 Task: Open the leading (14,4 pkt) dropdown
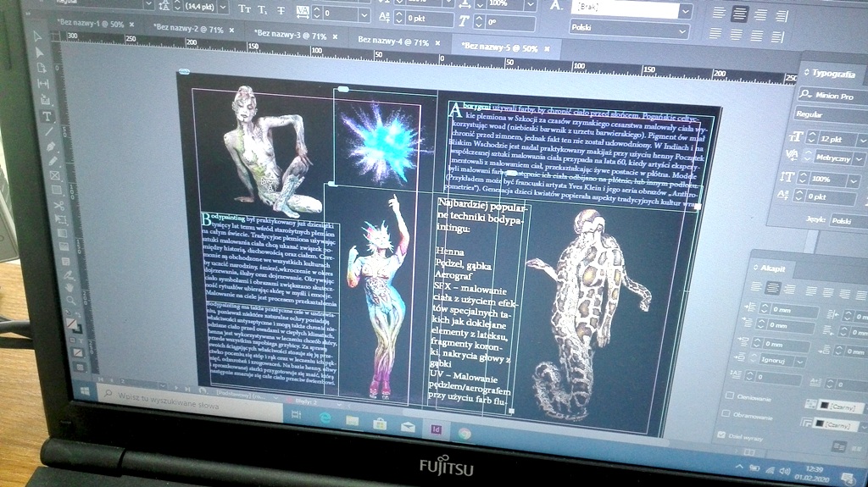coord(222,7)
